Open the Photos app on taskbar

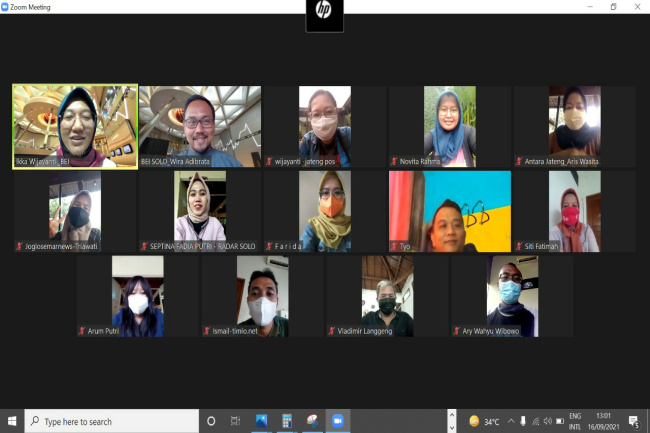262,421
